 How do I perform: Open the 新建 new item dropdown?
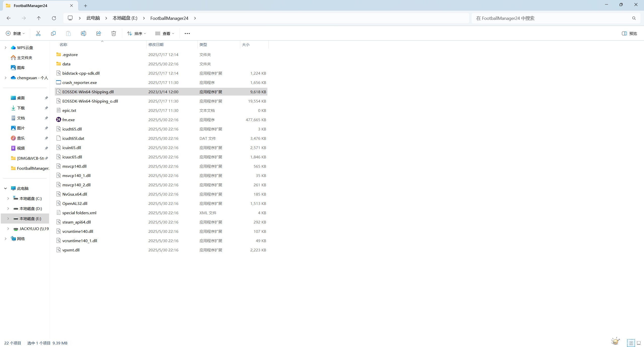click(x=16, y=33)
